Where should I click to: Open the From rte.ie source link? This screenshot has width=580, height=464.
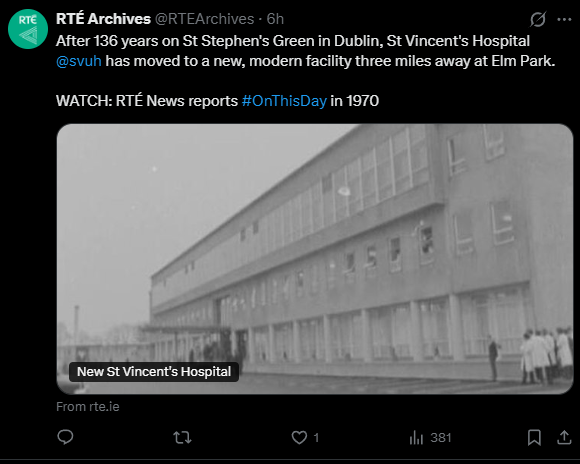point(88,407)
